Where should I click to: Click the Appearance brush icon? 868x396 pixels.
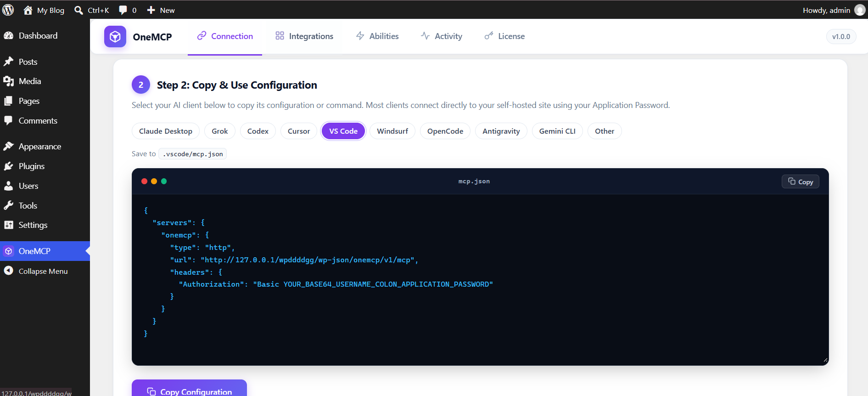point(9,146)
